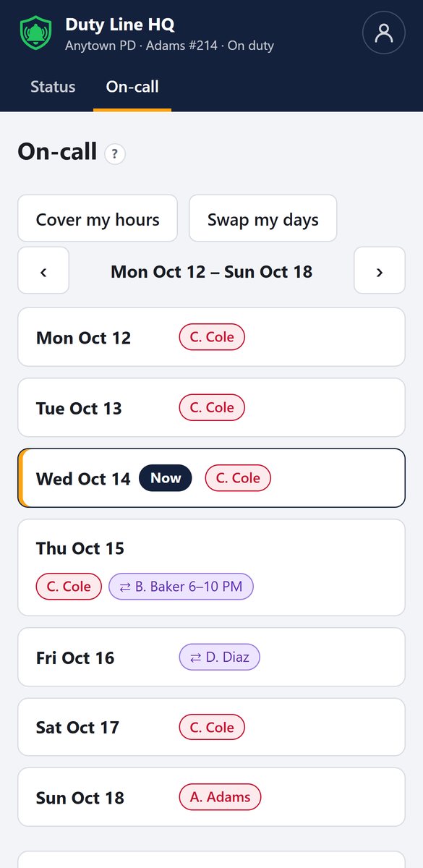Open the On-call help question mark

pyautogui.click(x=115, y=154)
